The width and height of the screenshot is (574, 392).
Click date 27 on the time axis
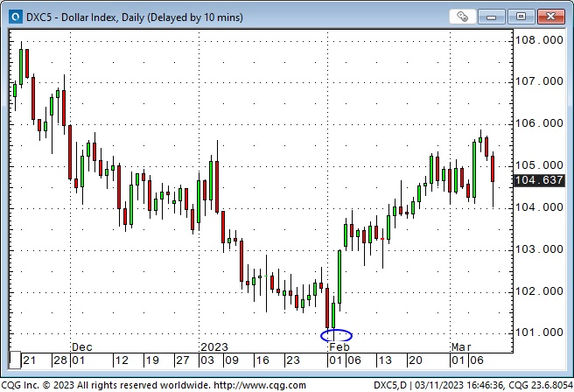[x=183, y=360]
